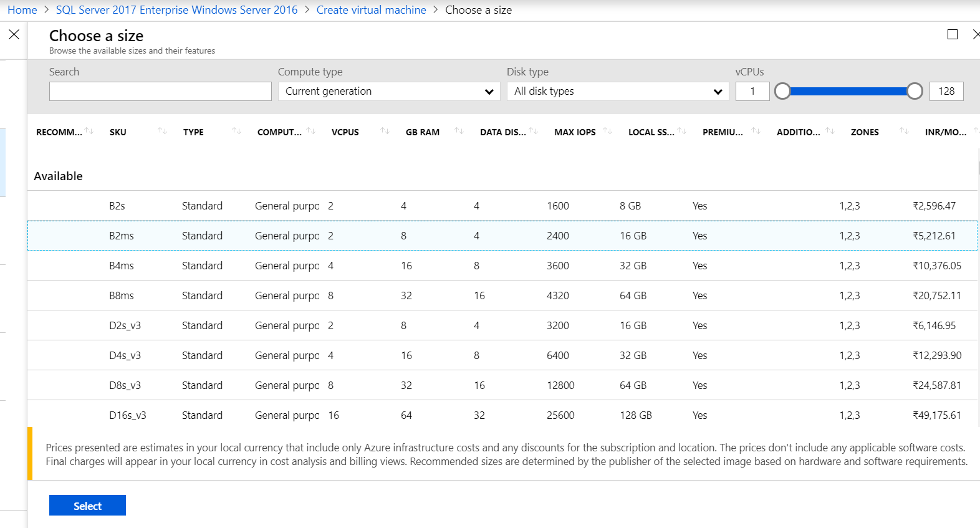980x528 pixels.
Task: Go to Home in the breadcrumb
Action: (x=22, y=10)
